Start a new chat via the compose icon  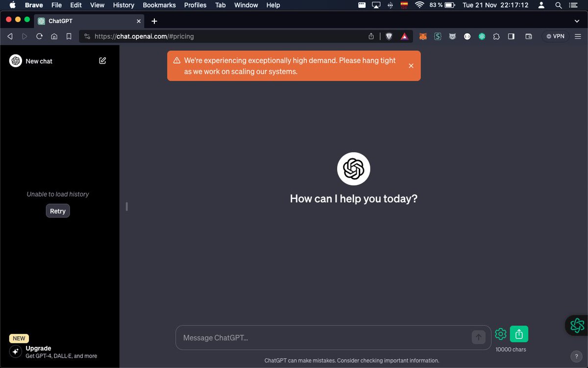click(102, 60)
